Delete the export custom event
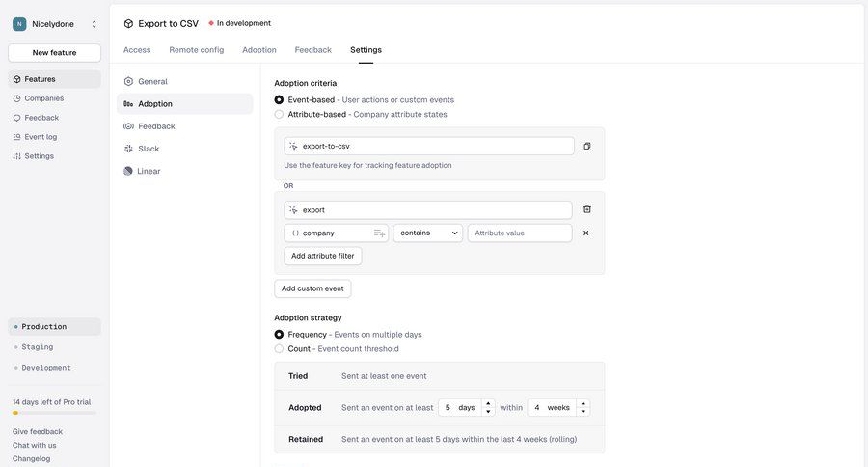The width and height of the screenshot is (868, 467). 586,209
